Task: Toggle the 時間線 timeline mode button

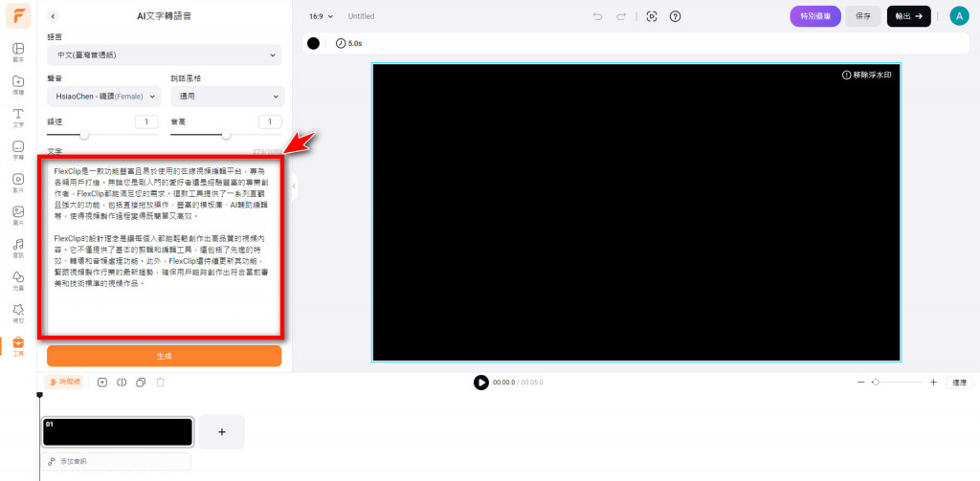Action: [64, 382]
